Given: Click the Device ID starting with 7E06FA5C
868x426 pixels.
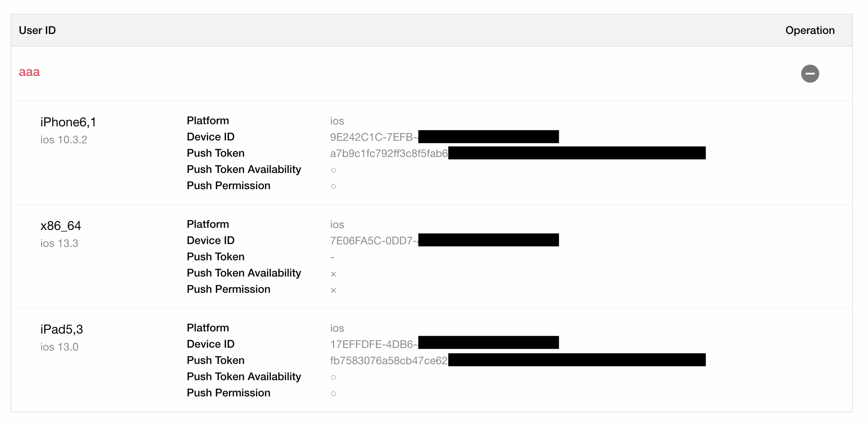Looking at the screenshot, I should (x=444, y=240).
